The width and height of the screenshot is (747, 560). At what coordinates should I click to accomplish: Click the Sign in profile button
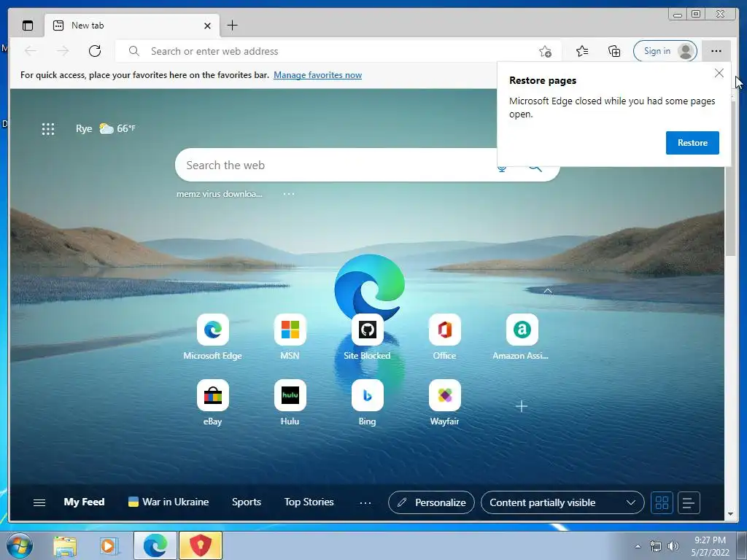click(665, 51)
